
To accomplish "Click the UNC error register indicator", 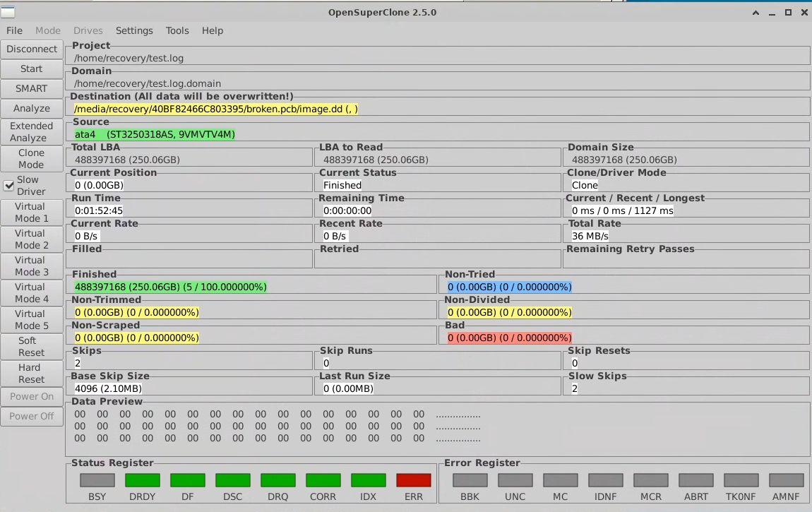I will point(515,480).
